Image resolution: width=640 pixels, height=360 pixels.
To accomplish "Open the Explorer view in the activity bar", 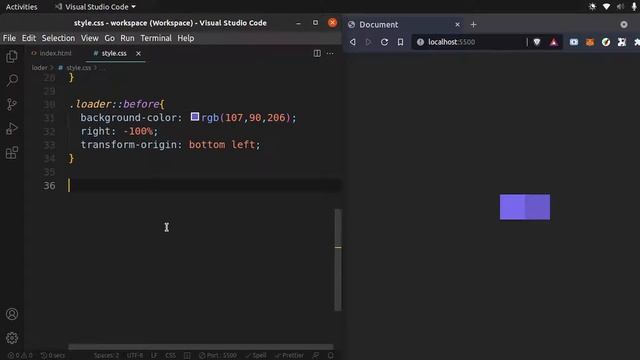I will pos(12,56).
